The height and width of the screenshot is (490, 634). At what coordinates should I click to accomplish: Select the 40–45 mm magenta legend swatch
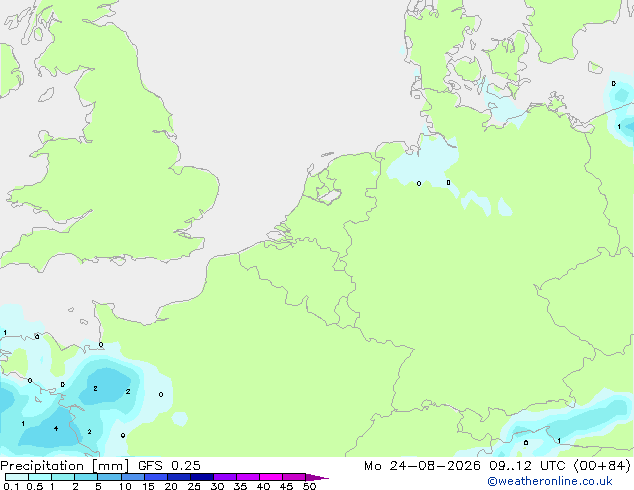pyautogui.click(x=271, y=477)
